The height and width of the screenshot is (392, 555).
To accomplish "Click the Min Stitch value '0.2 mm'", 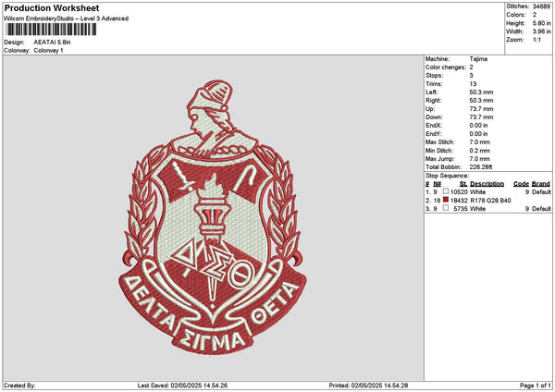I will pos(479,151).
